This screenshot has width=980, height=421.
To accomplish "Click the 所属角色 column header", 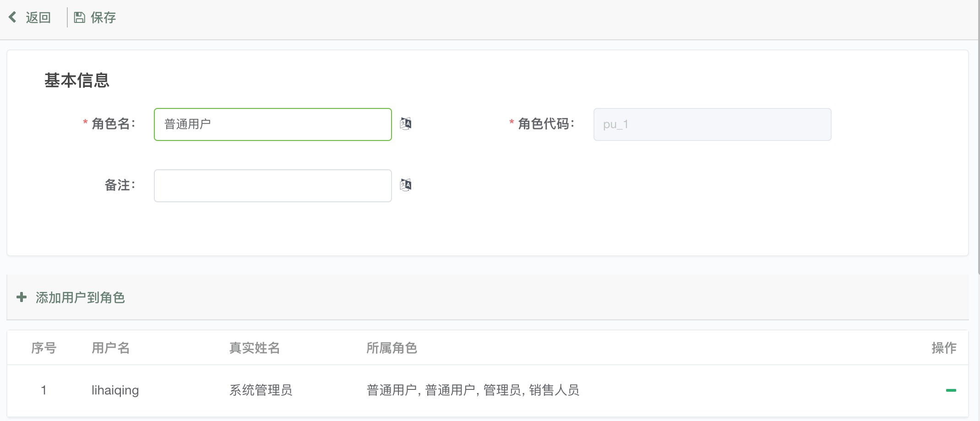I will pos(392,348).
